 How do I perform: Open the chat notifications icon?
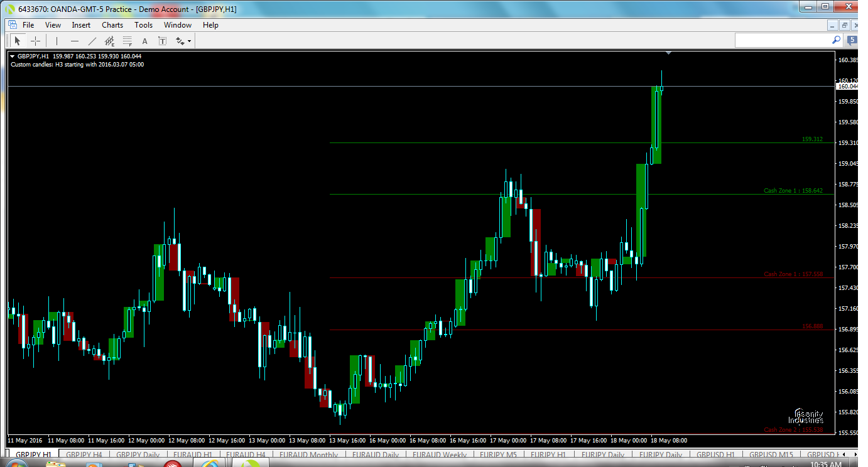tap(852, 40)
